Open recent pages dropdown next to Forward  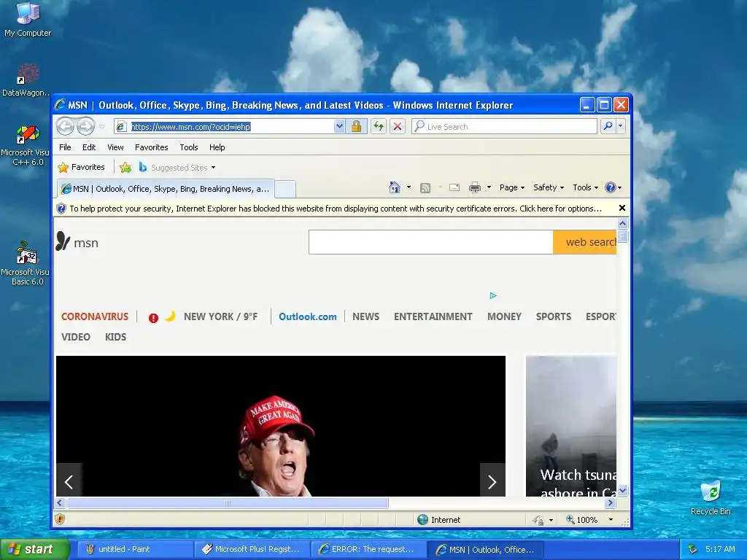[x=101, y=127]
